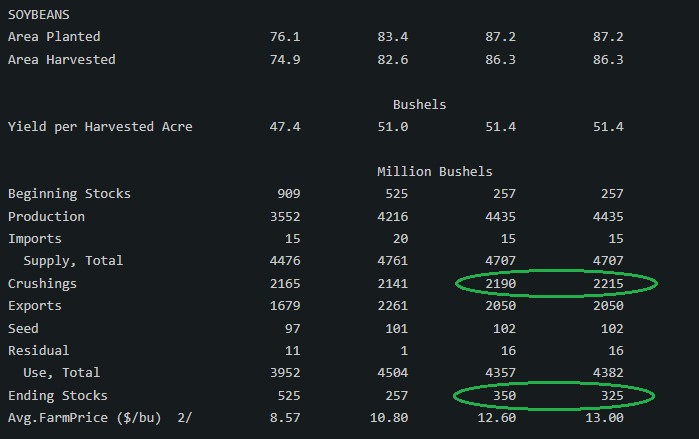Select the Crushings row label
This screenshot has height=439, width=699.
pyautogui.click(x=42, y=284)
